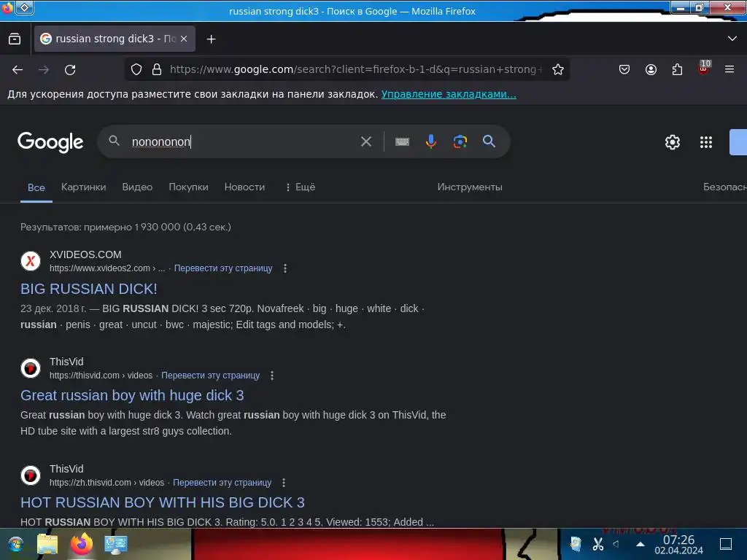
Task: Click the document tray icon
Action: pos(576,544)
